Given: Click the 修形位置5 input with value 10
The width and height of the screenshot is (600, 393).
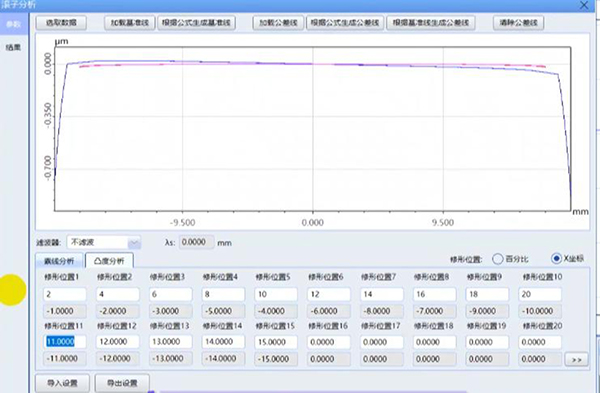Looking at the screenshot, I should point(276,294).
